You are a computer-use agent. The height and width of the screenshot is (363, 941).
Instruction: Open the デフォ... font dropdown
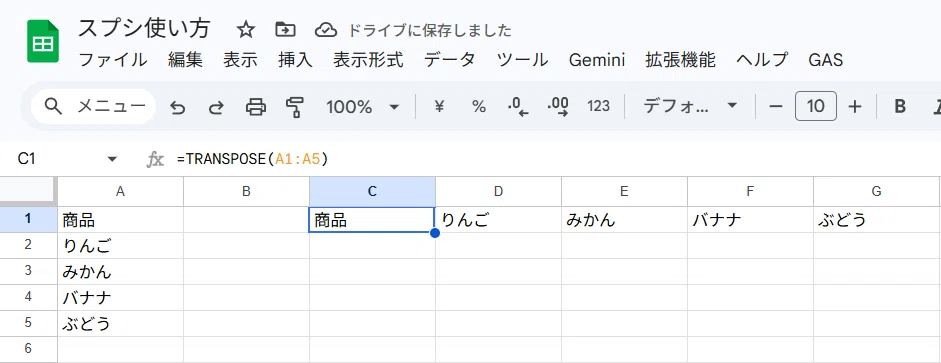point(690,107)
